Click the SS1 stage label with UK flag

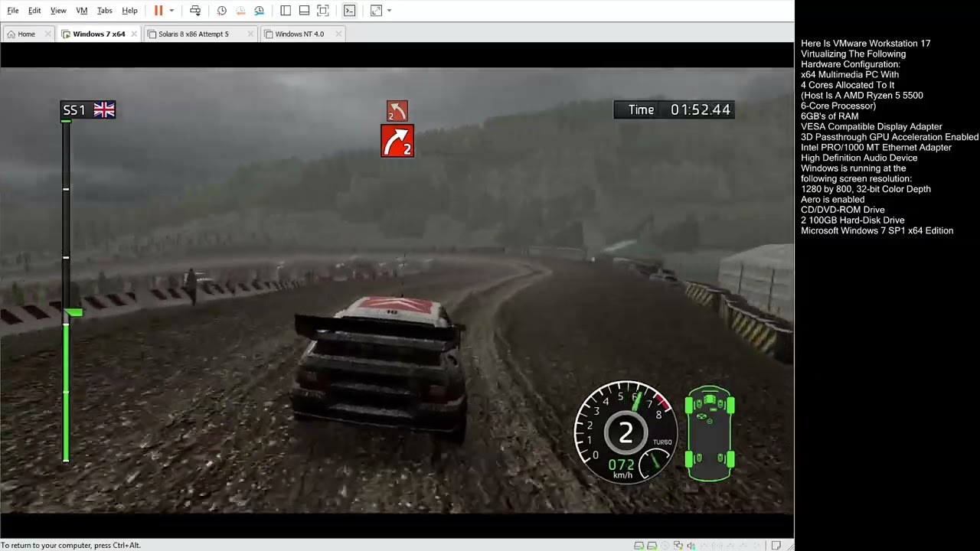88,110
